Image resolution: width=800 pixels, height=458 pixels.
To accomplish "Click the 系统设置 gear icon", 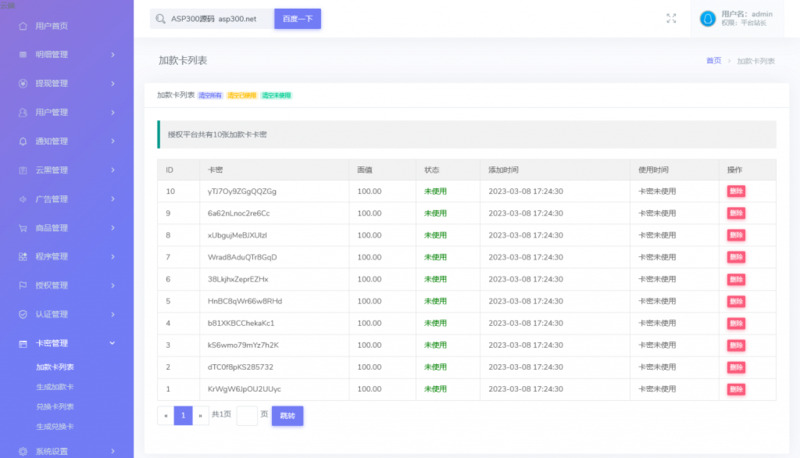I will [23, 451].
